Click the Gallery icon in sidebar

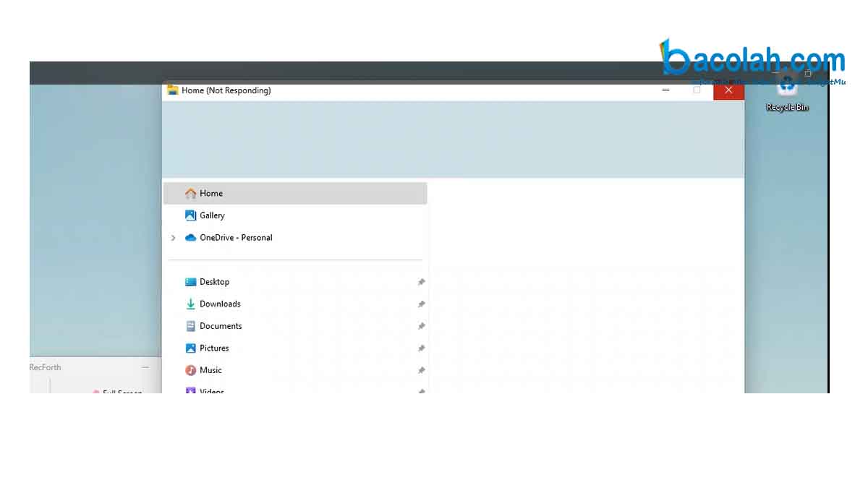191,215
